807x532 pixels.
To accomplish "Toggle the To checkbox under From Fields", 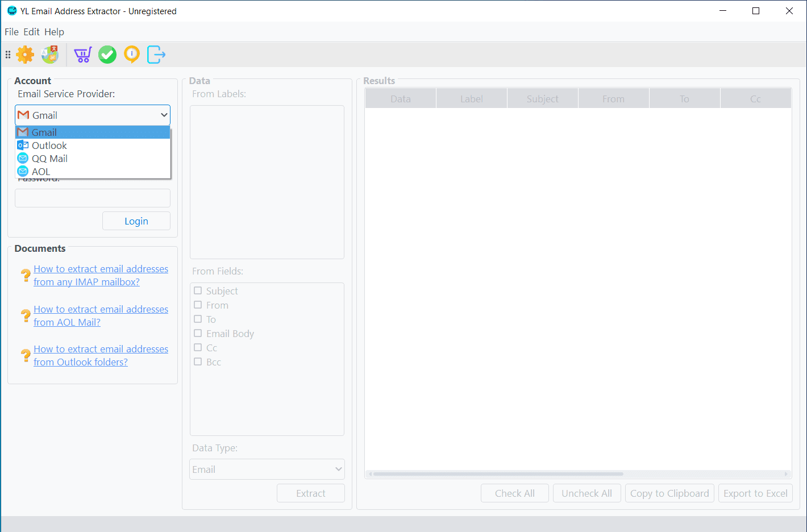I will [x=198, y=319].
